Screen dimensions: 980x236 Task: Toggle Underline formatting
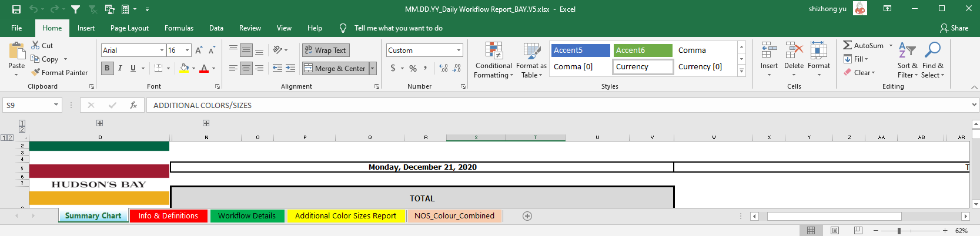pos(133,68)
